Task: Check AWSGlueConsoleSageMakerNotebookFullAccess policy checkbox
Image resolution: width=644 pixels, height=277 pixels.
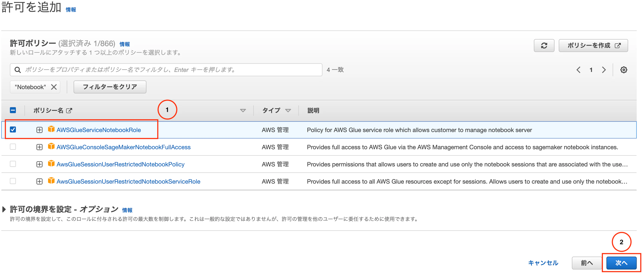Action: click(x=13, y=147)
